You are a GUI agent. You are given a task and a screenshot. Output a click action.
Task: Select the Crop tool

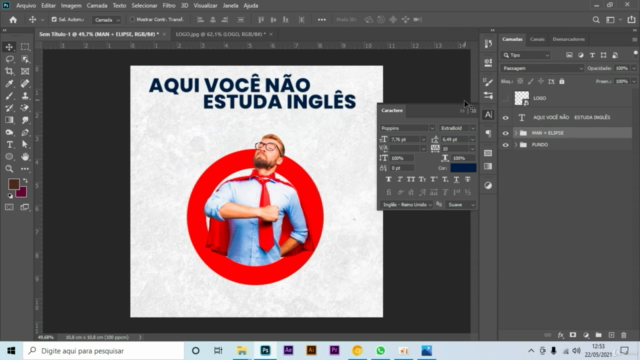[9, 71]
